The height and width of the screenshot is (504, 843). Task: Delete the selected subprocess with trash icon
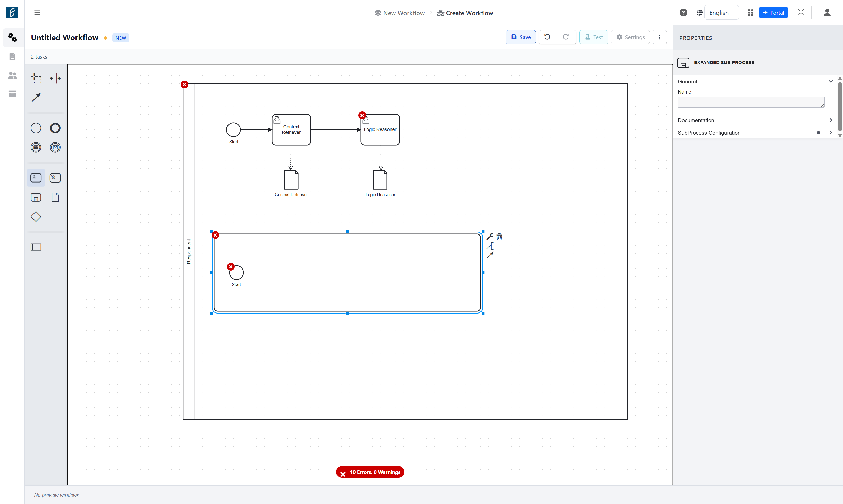(x=499, y=237)
